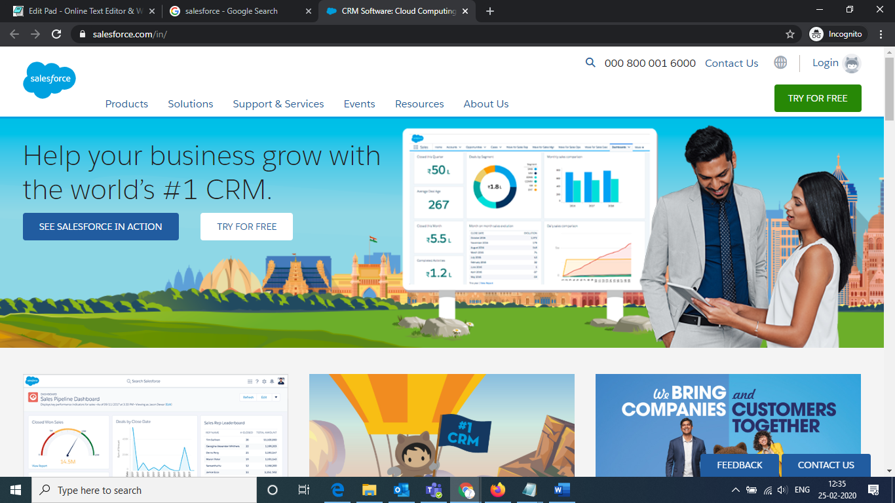Close the Edit Pad tab
895x503 pixels.
(x=152, y=11)
